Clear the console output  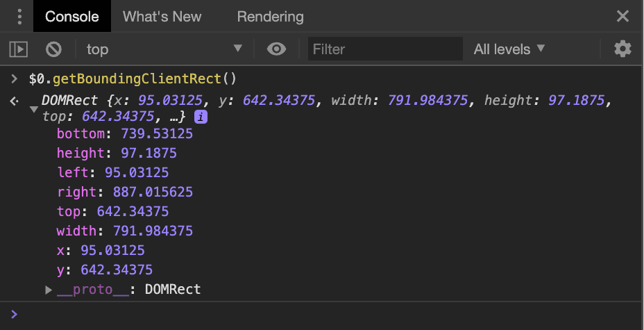[53, 49]
